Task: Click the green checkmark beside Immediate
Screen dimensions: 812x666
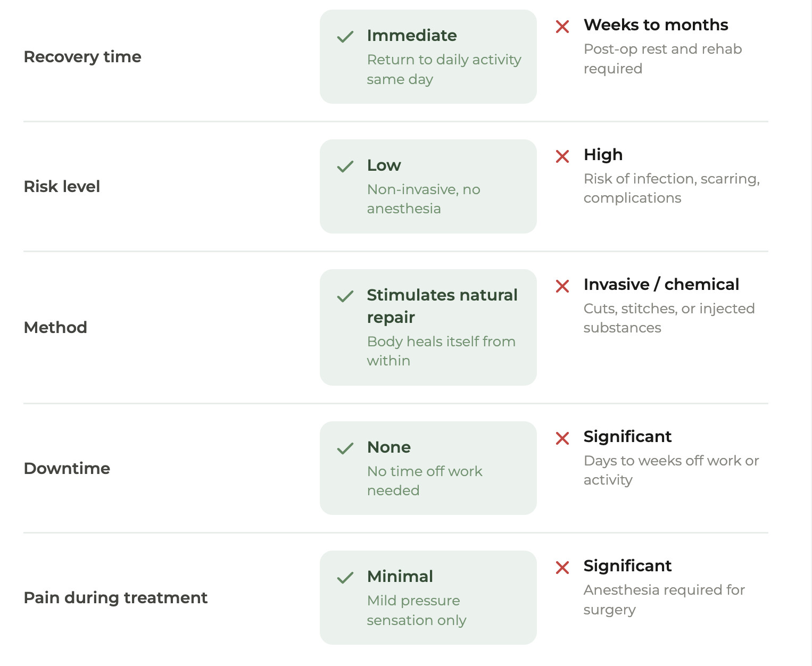Action: 345,37
